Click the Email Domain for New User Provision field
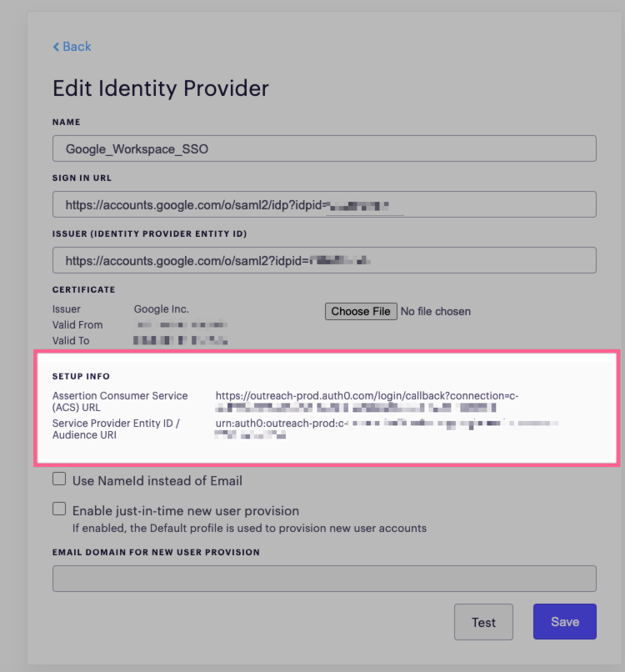 coord(324,579)
